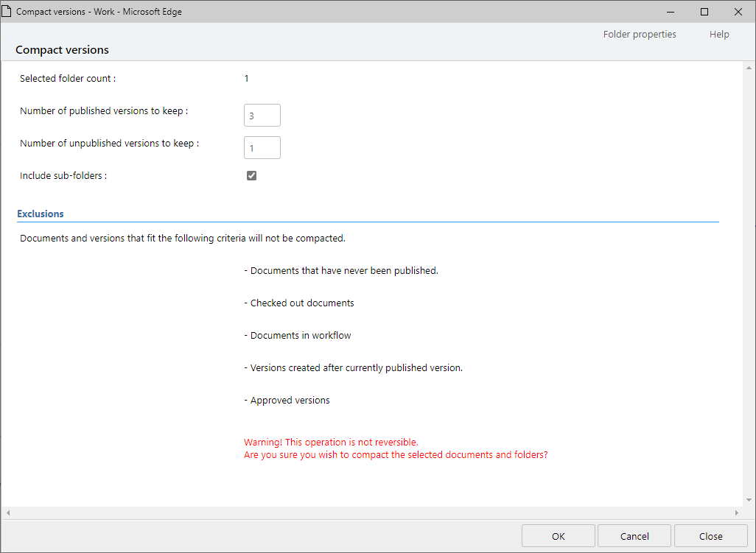The image size is (756, 553).
Task: Minimize the Compact versions window
Action: tap(670, 11)
